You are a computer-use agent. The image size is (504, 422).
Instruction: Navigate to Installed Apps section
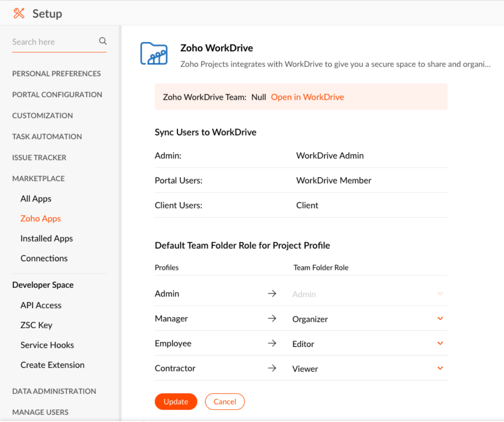[x=47, y=238]
